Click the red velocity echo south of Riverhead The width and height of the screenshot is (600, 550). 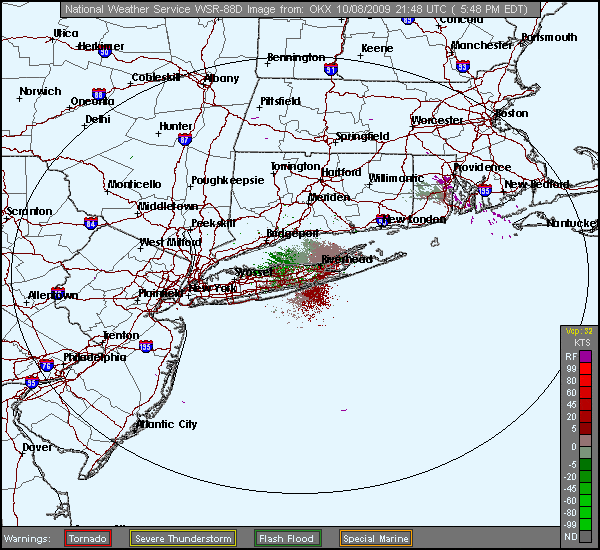pos(316,297)
